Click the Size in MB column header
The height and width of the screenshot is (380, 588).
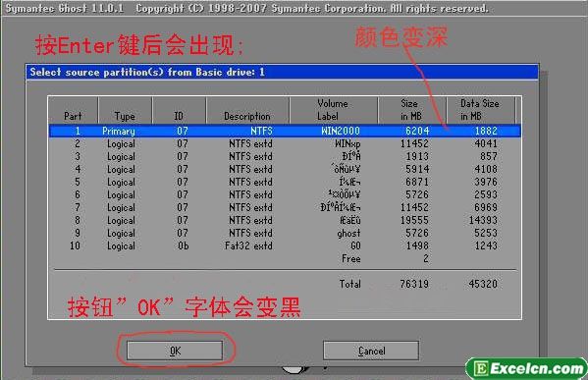[x=411, y=110]
